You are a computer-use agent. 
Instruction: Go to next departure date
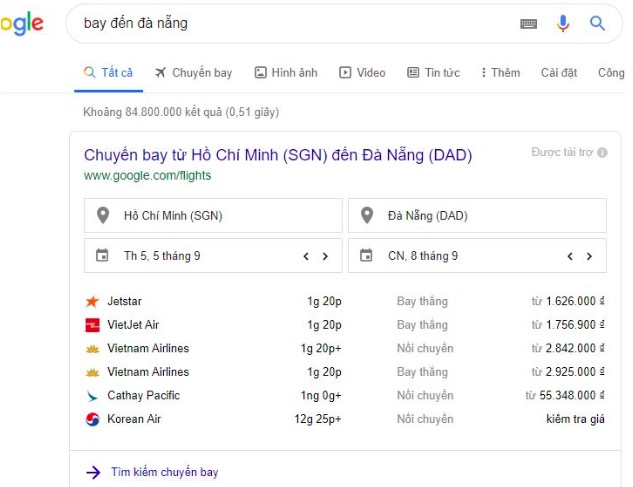325,256
